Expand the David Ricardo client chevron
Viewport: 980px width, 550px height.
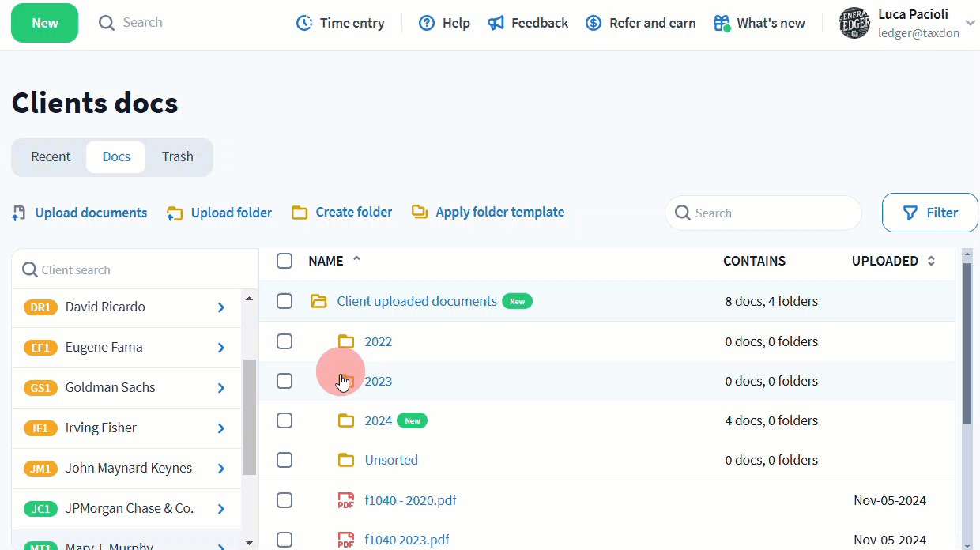[x=221, y=307]
